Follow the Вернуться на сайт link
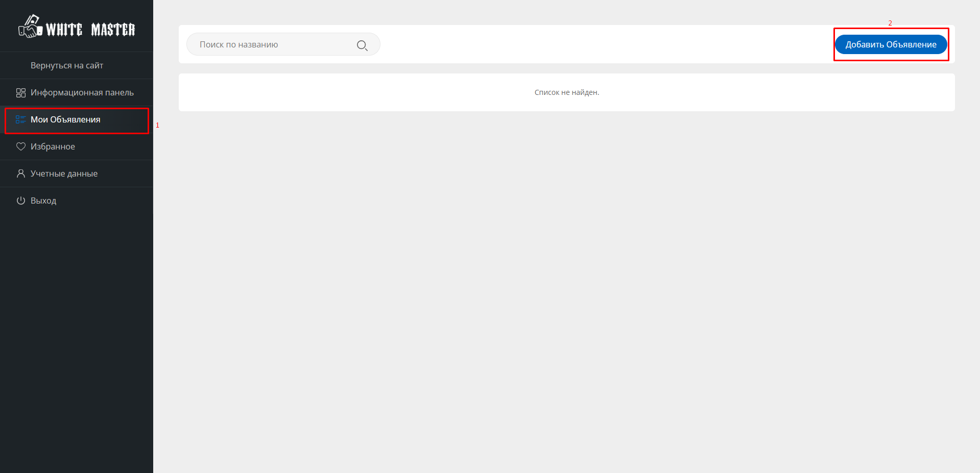The height and width of the screenshot is (473, 980). pyautogui.click(x=67, y=65)
